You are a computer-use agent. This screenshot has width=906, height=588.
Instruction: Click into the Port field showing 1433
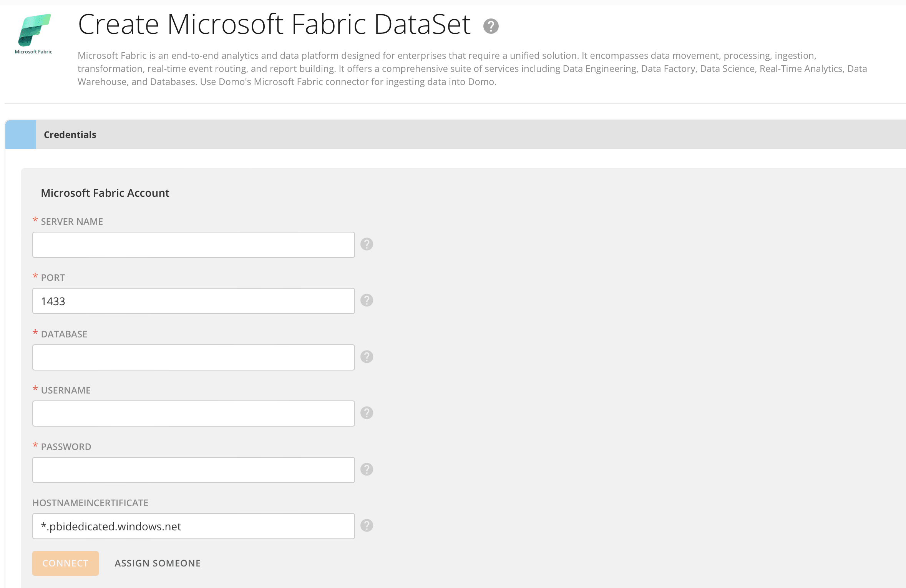193,301
